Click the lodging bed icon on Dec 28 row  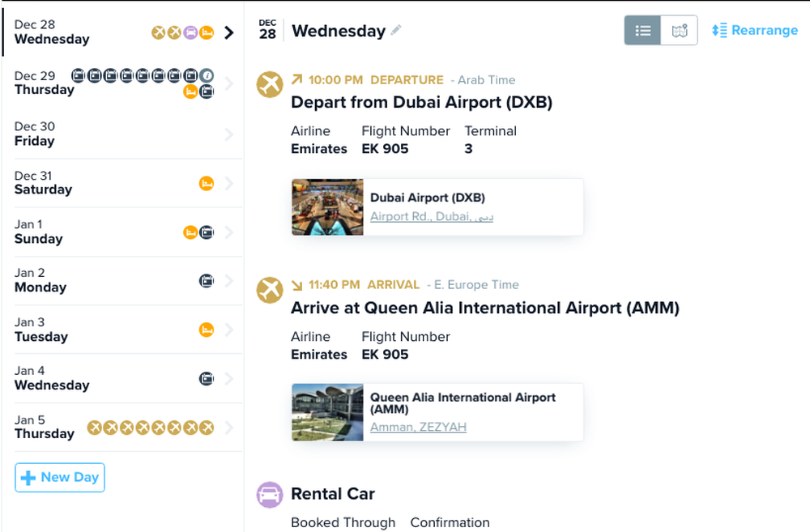coord(207,32)
